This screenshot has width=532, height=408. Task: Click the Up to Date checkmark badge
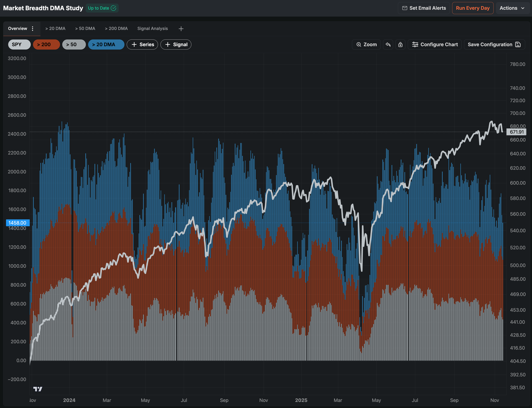[102, 8]
